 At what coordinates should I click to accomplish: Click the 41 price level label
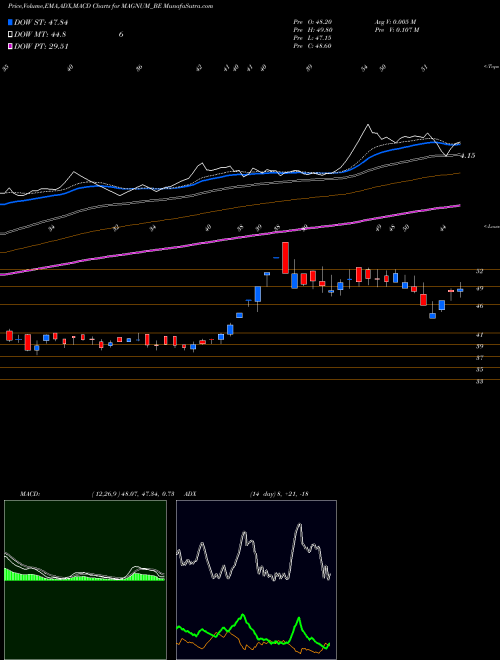click(x=479, y=335)
